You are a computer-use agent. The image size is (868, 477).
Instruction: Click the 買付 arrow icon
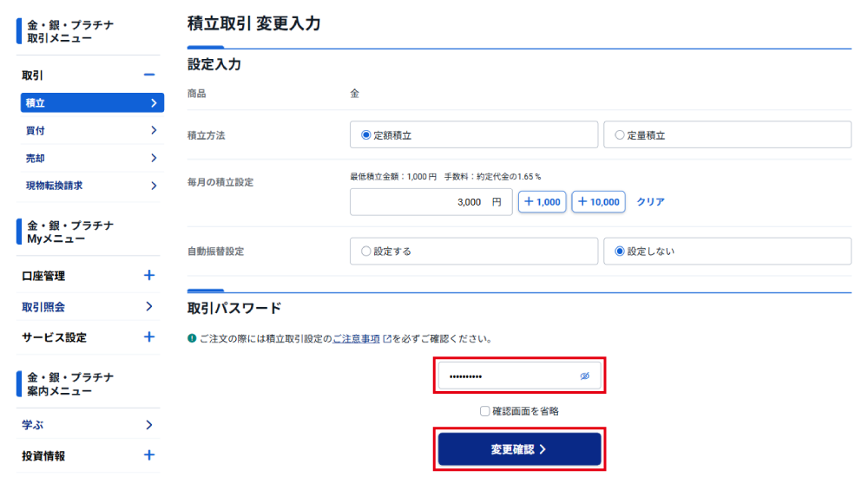154,130
